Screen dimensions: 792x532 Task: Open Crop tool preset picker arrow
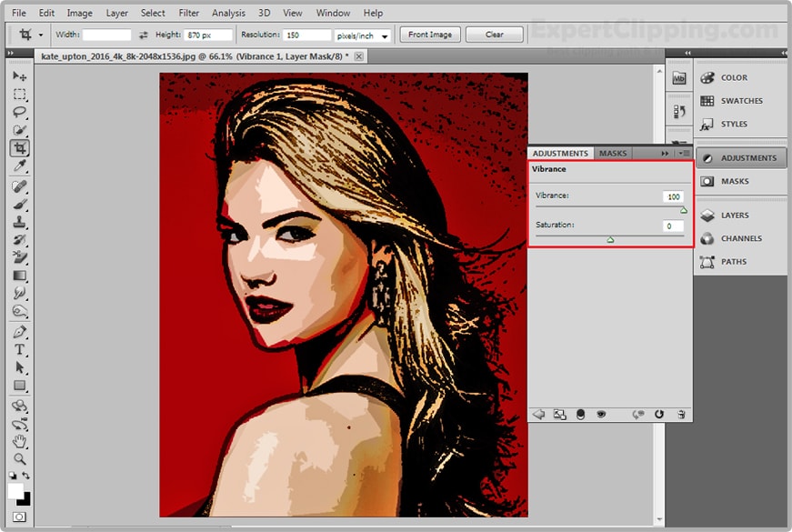[41, 35]
